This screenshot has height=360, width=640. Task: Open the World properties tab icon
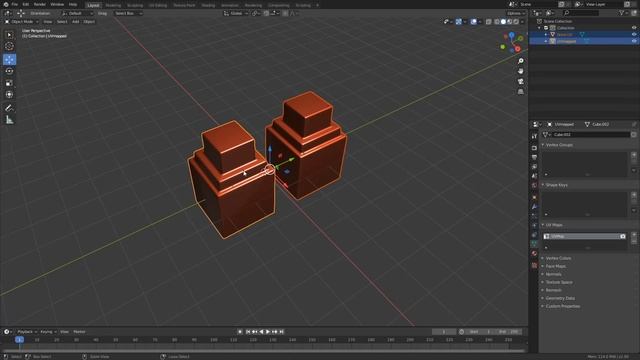pyautogui.click(x=534, y=186)
